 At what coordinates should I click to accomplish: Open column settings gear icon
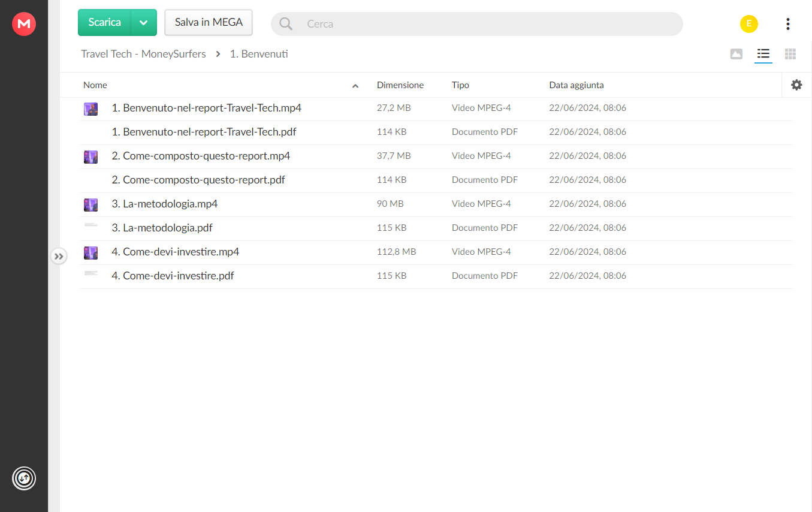796,85
